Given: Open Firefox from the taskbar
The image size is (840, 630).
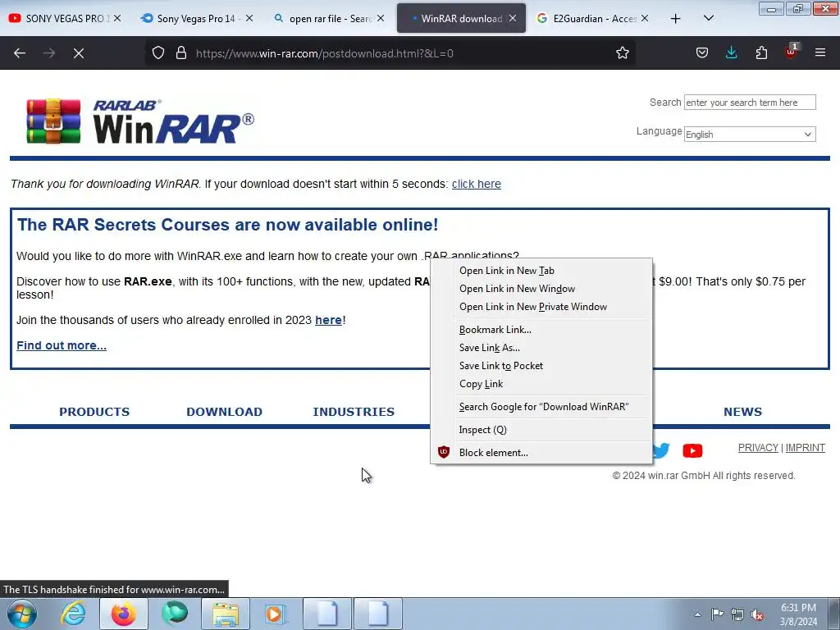Looking at the screenshot, I should (124, 614).
